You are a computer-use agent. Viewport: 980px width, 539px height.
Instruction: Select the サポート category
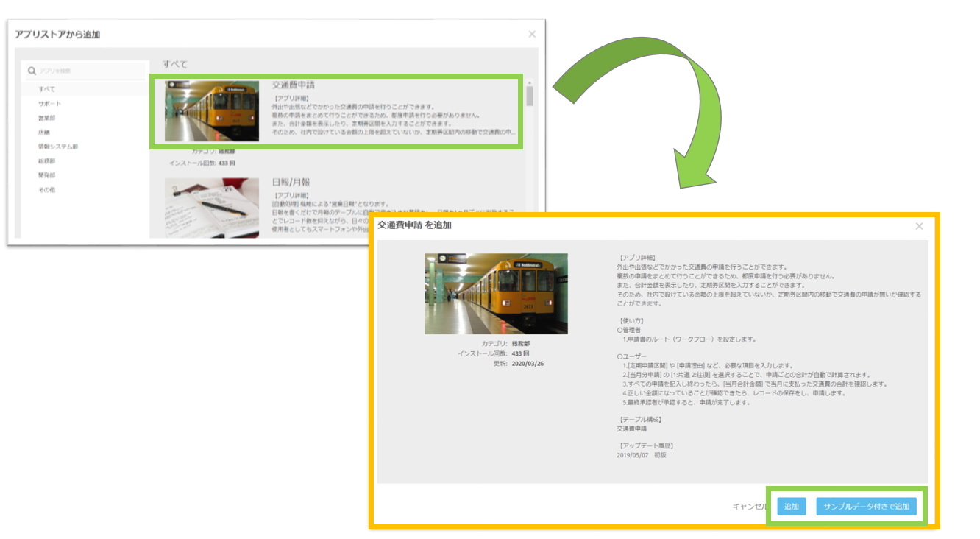[50, 103]
